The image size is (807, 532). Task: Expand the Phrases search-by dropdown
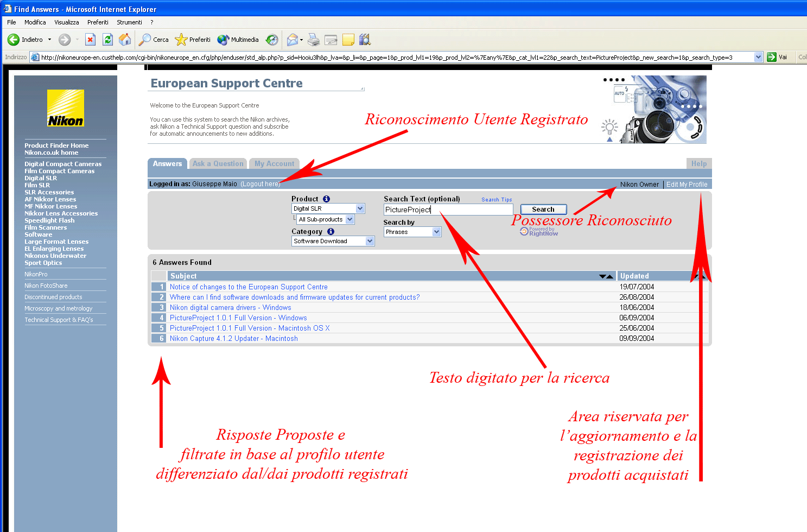click(437, 232)
